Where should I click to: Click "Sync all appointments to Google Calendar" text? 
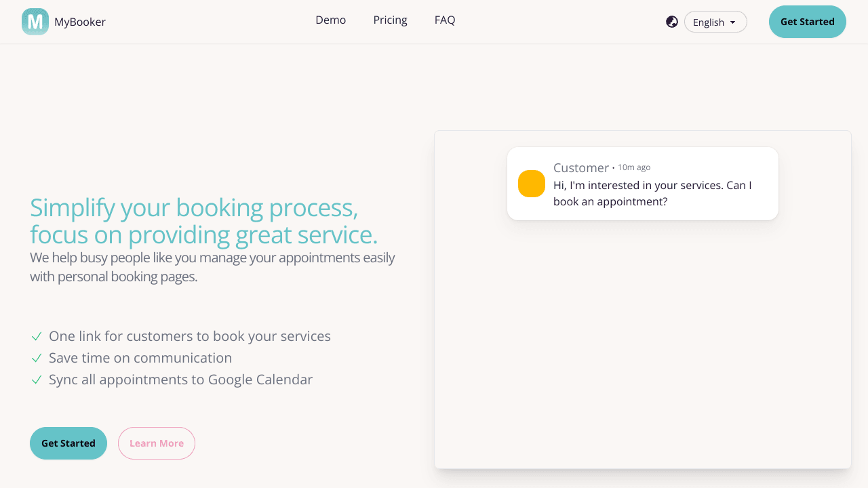click(180, 380)
